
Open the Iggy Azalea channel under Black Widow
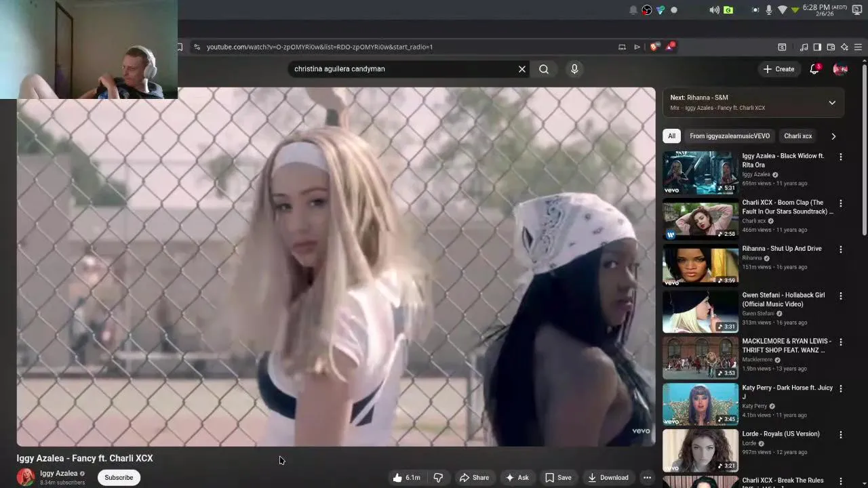click(756, 174)
